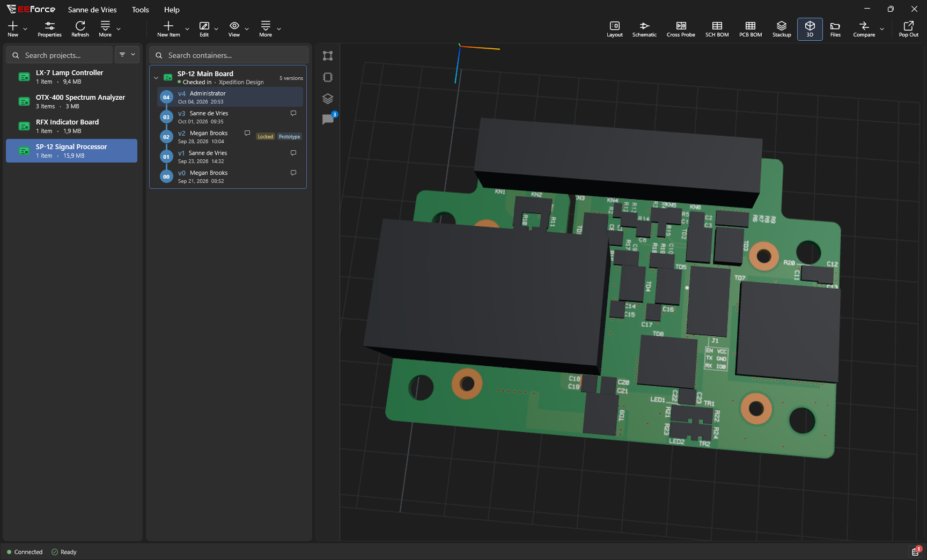Pop Out the viewer window

908,29
